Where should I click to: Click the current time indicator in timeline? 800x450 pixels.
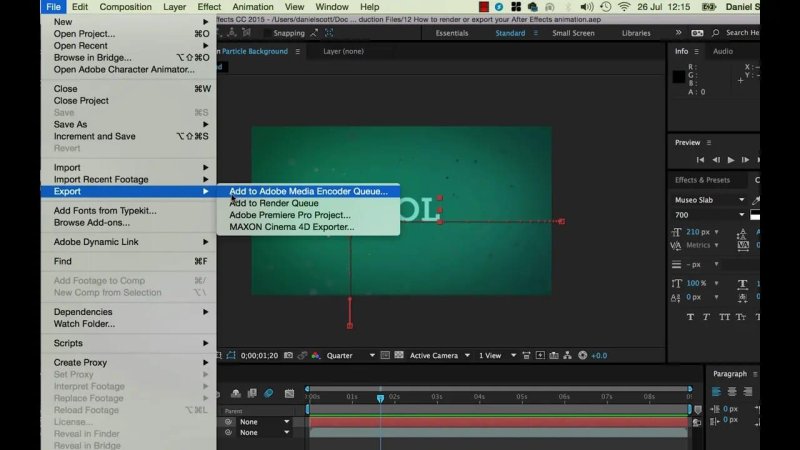click(x=380, y=398)
